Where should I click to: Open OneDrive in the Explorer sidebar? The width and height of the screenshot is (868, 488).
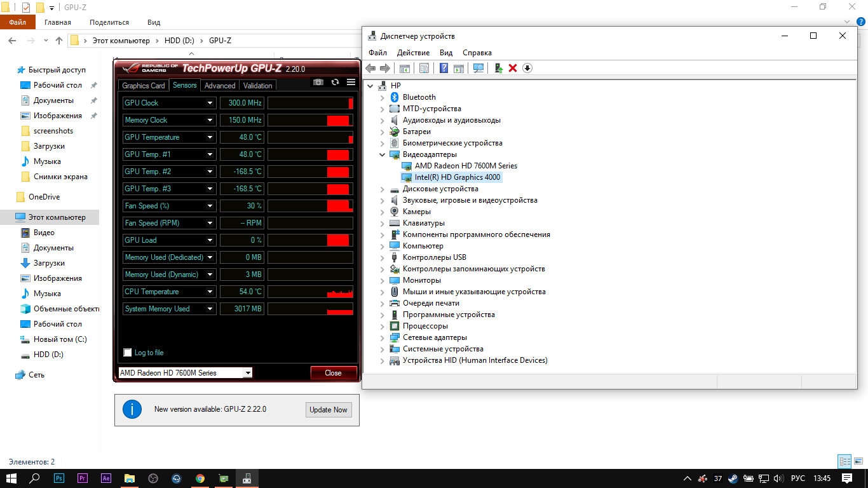coord(44,197)
